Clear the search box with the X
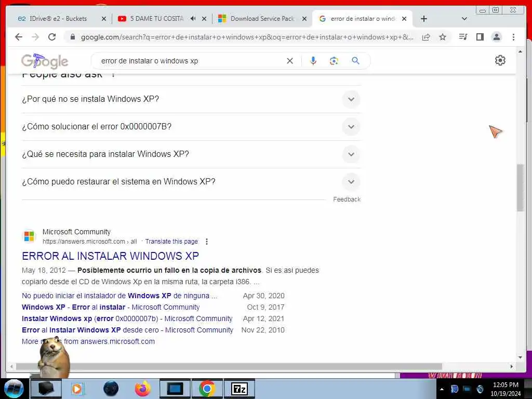The width and height of the screenshot is (532, 399). [x=290, y=61]
